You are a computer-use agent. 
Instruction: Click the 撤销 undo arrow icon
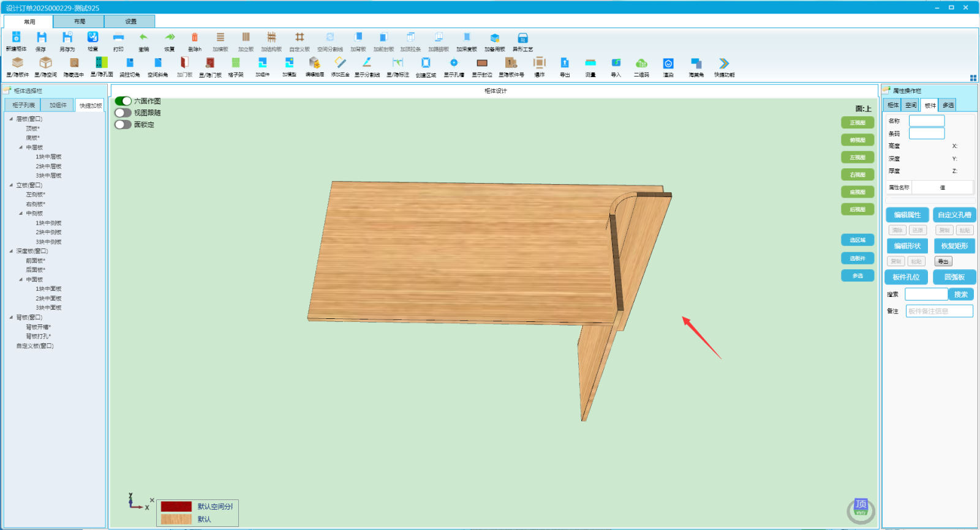tap(143, 38)
